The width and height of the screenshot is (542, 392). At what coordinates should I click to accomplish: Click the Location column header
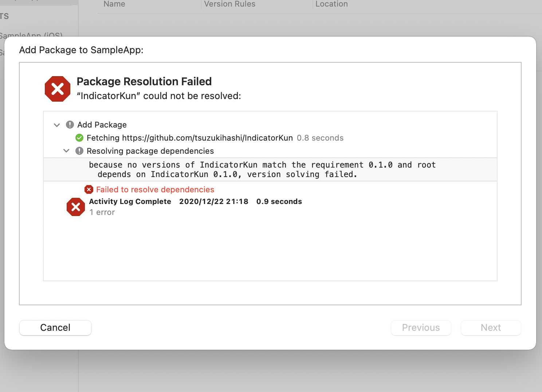331,4
